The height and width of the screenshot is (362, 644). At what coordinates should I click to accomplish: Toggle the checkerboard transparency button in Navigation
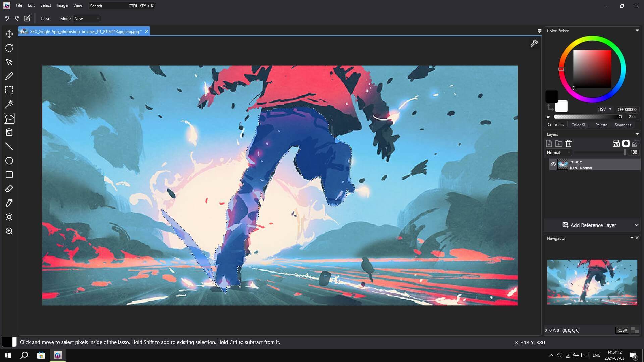635,330
